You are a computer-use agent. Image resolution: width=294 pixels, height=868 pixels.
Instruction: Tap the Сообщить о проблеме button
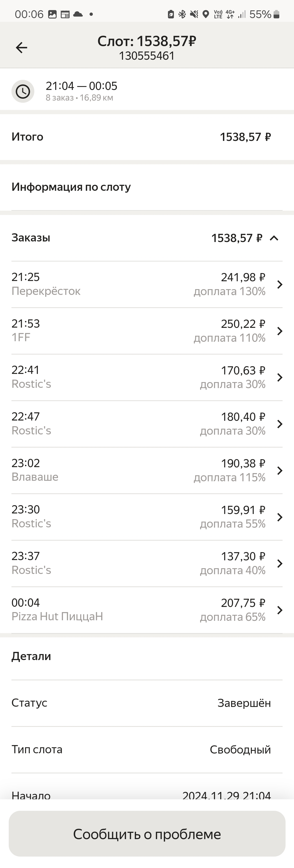tap(147, 834)
